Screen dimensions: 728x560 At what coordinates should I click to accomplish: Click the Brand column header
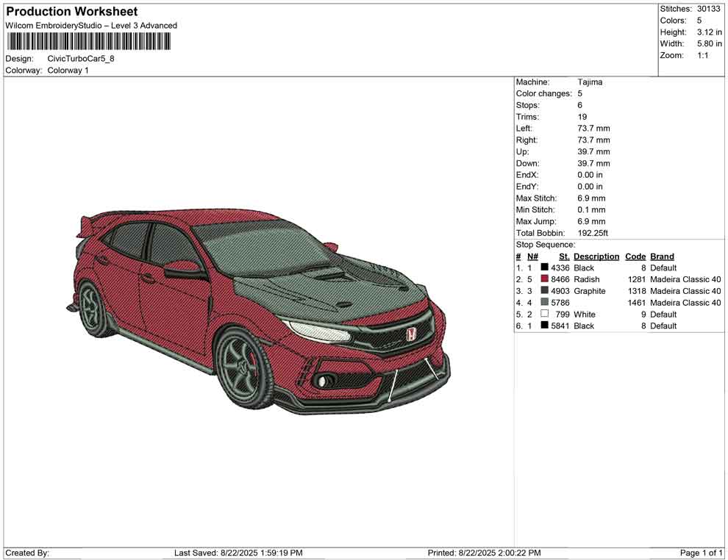tap(662, 256)
